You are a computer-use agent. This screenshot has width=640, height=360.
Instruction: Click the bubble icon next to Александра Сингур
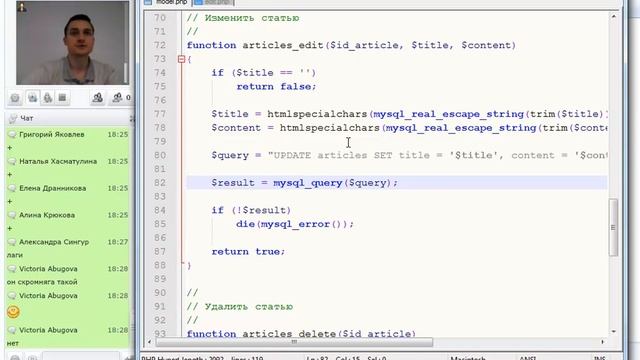pyautogui.click(x=12, y=242)
